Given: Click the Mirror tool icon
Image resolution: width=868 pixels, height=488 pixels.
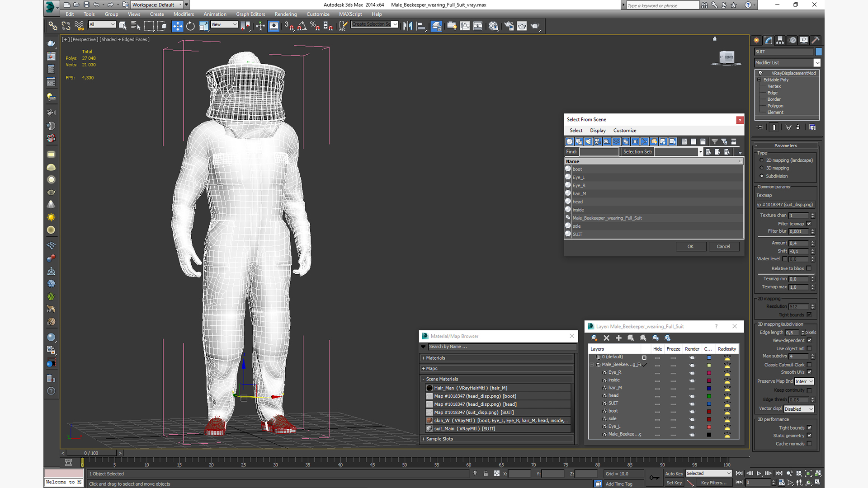Looking at the screenshot, I should click(408, 26).
